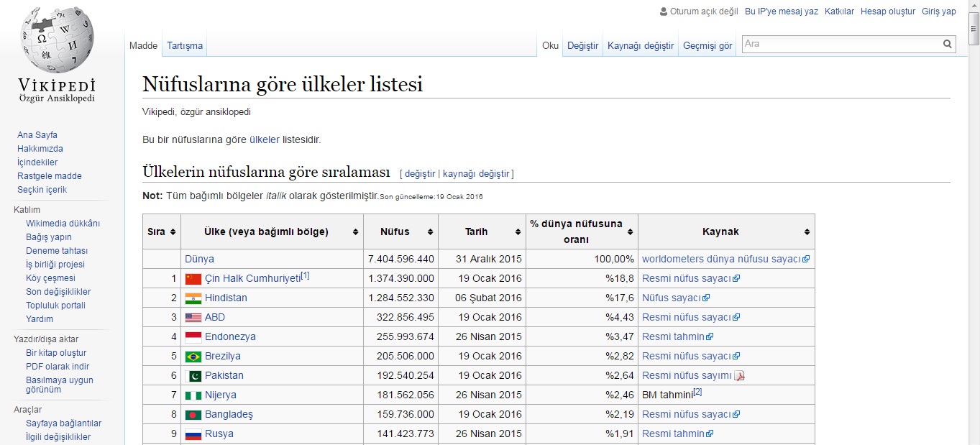Click the search magnifier icon
This screenshot has width=980, height=445.
(x=948, y=44)
